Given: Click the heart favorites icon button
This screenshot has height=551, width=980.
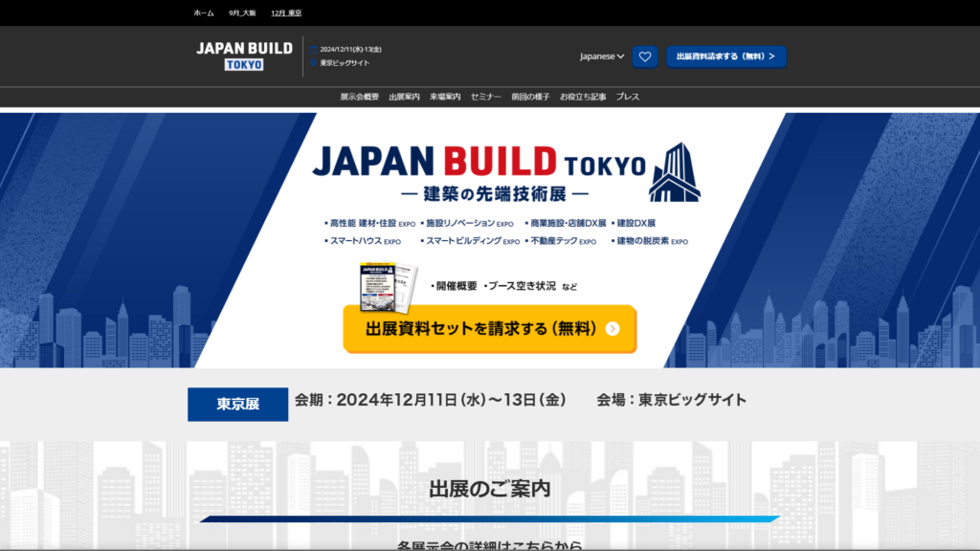Looking at the screenshot, I should point(644,56).
